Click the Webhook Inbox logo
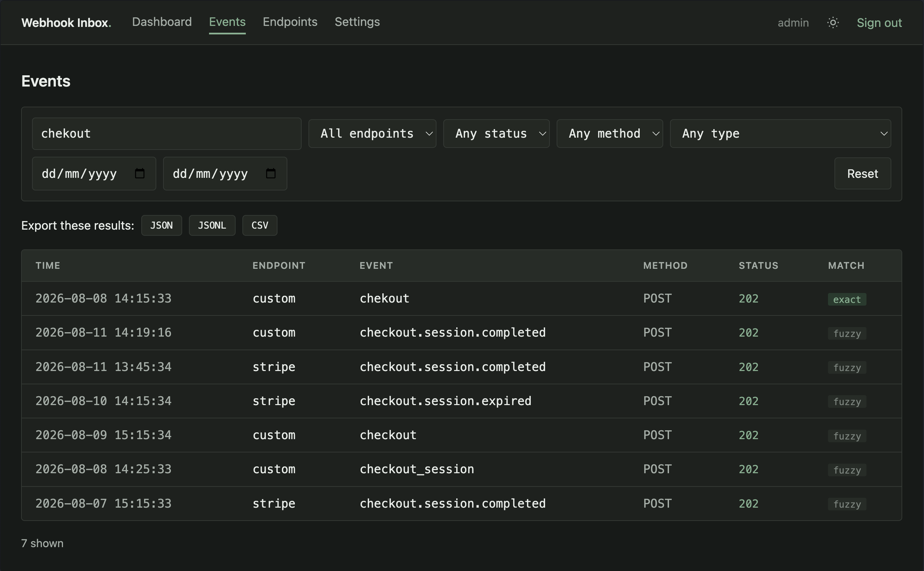This screenshot has height=571, width=924. pos(66,23)
